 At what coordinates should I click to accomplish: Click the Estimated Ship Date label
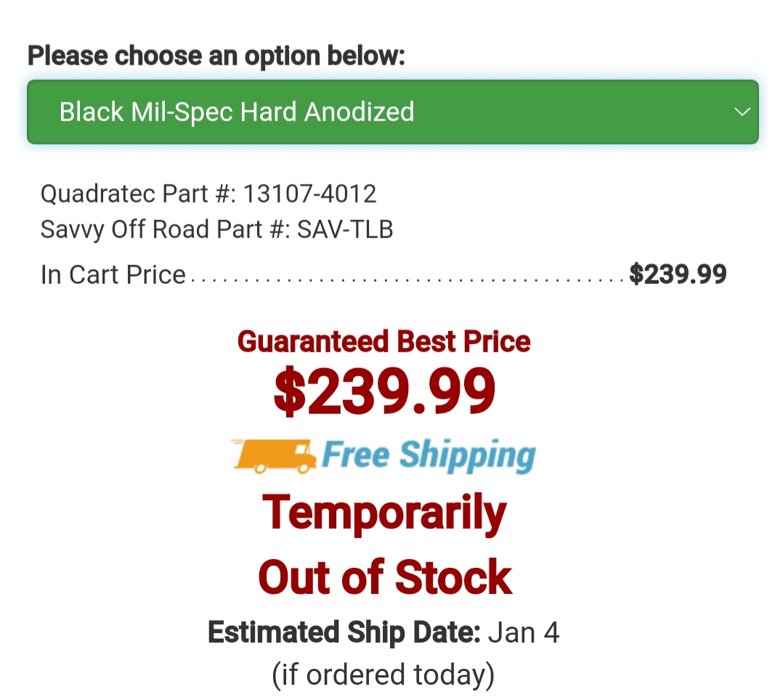click(x=344, y=632)
